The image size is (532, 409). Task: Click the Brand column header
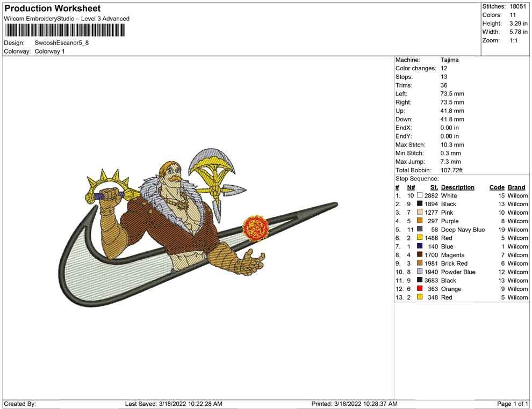click(516, 187)
